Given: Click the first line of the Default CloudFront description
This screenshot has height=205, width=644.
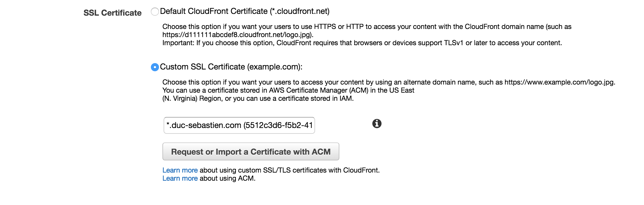Looking at the screenshot, I should tap(367, 27).
